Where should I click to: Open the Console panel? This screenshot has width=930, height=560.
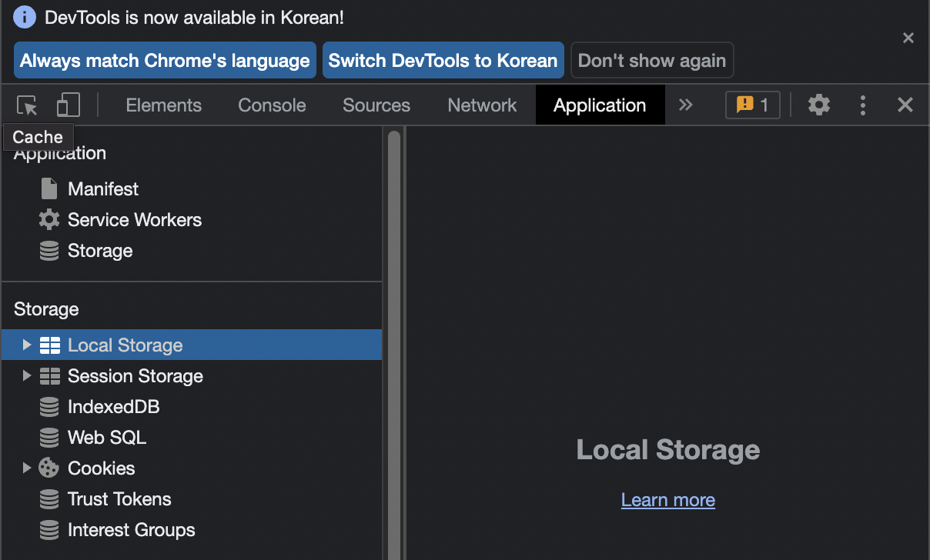(x=271, y=105)
